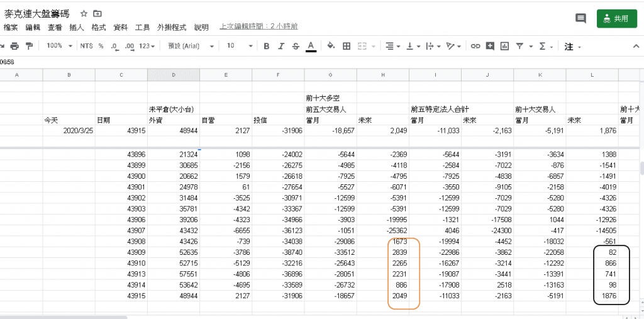Toggle italic formatting
This screenshot has width=644, height=319.
[281, 46]
